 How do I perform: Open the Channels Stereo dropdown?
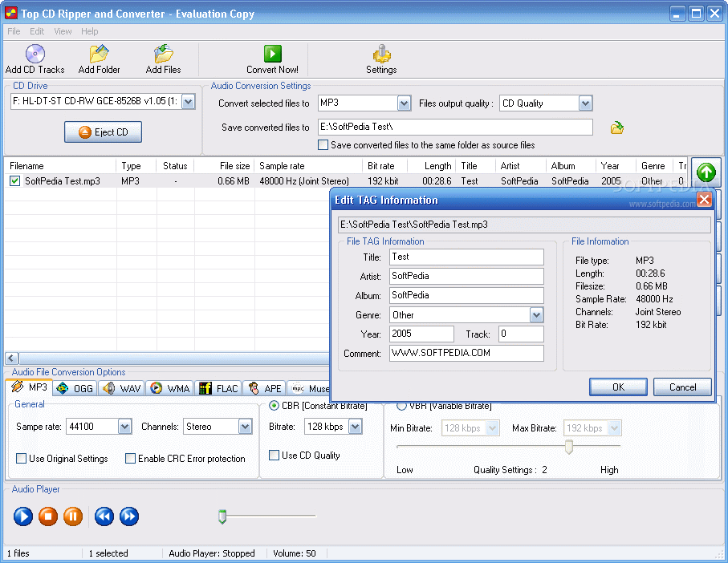tap(245, 427)
